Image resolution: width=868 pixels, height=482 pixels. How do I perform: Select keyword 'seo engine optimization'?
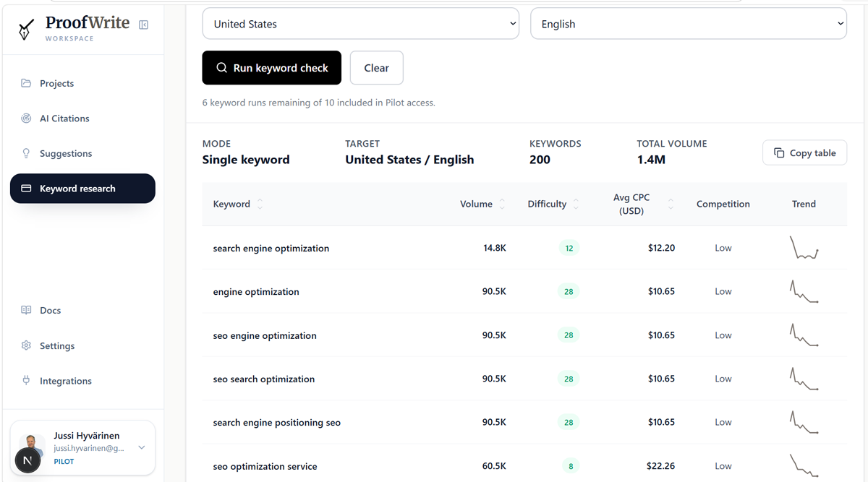265,335
